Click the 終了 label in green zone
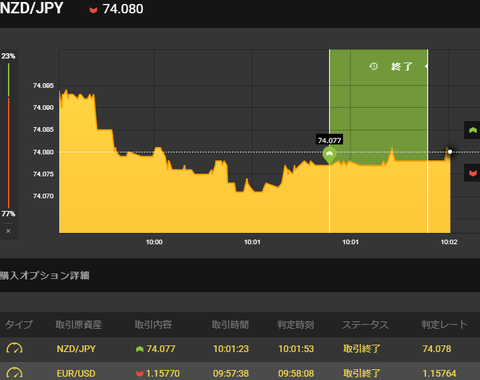 pos(402,67)
